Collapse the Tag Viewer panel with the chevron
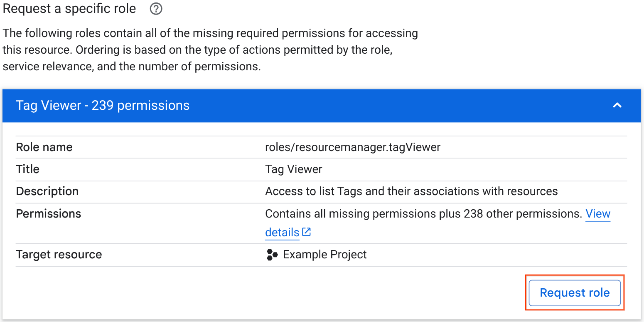Viewport: 644px width, 322px height. pyautogui.click(x=617, y=105)
